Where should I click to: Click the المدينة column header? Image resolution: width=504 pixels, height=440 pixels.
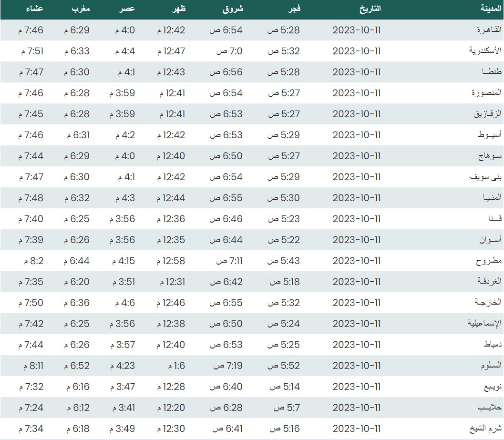pos(488,10)
